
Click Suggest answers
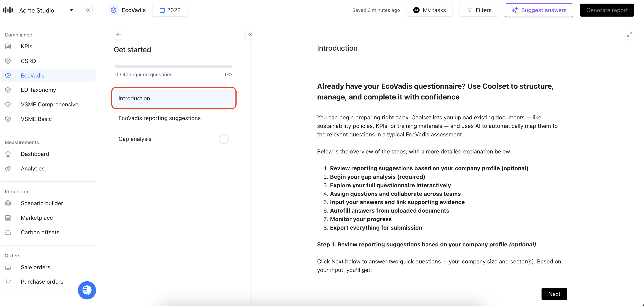(539, 10)
